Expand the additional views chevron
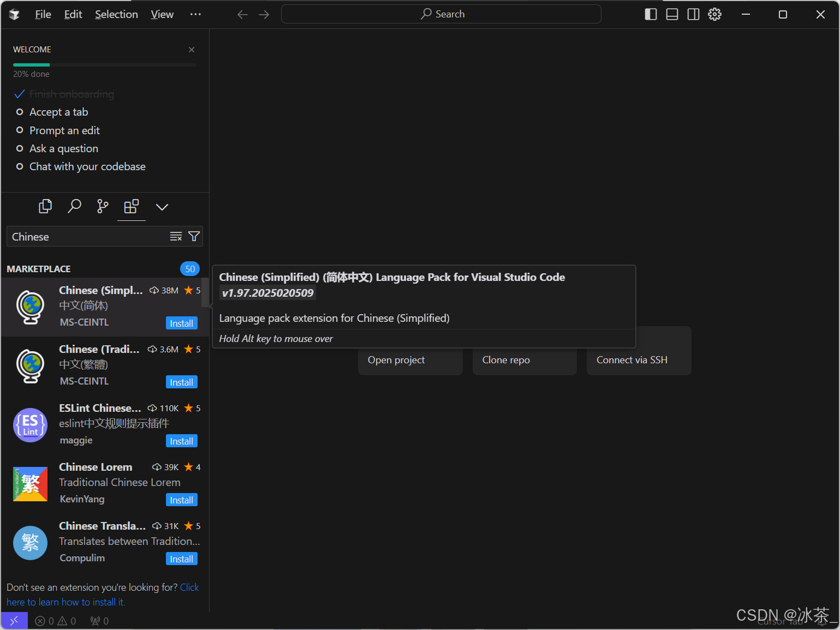840x630 pixels. [x=162, y=207]
